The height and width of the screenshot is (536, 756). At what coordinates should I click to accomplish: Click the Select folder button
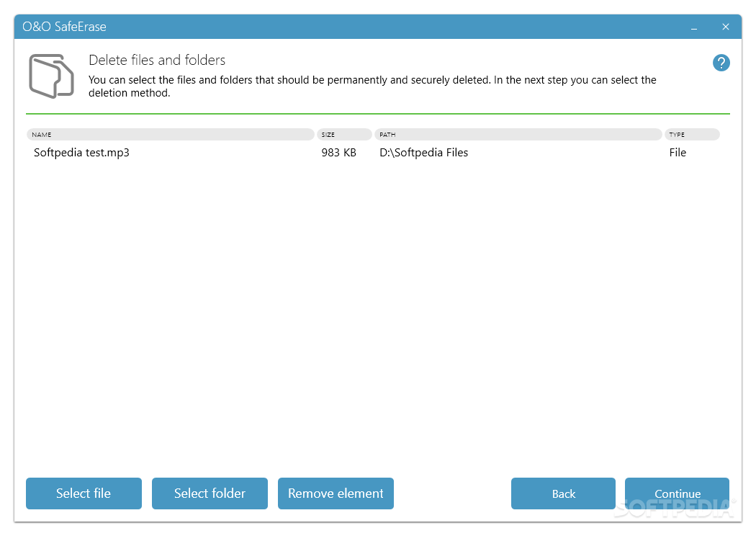(x=210, y=493)
